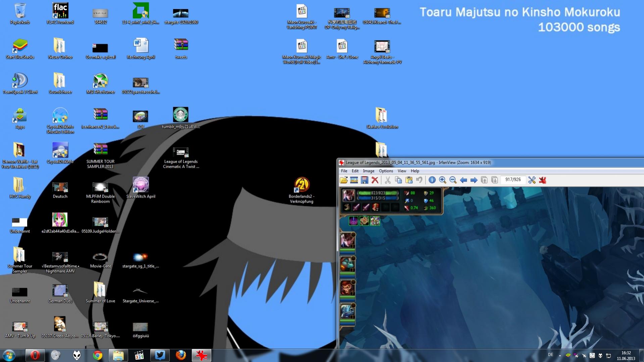Select the Go make a pizza! file

[x=100, y=51]
